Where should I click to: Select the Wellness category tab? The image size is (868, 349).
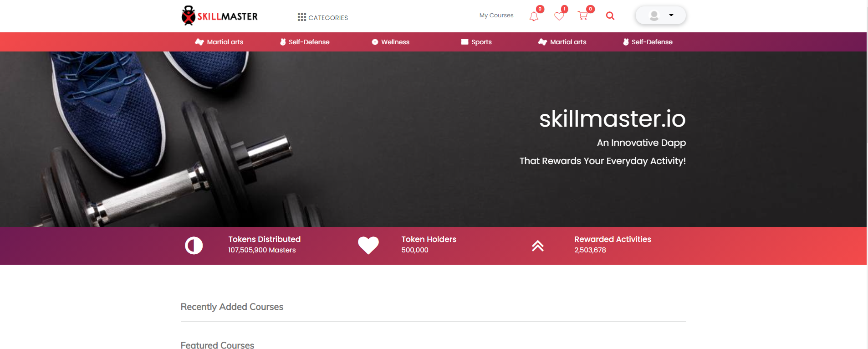coord(391,42)
